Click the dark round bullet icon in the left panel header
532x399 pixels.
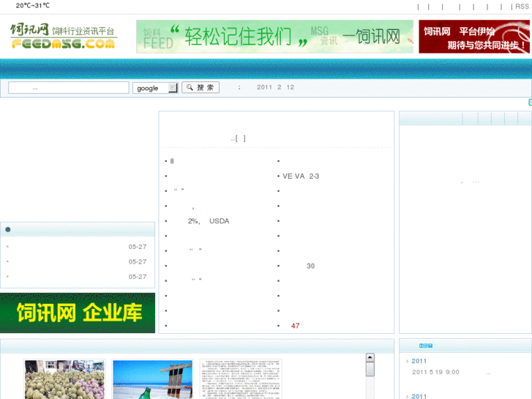tap(8, 230)
